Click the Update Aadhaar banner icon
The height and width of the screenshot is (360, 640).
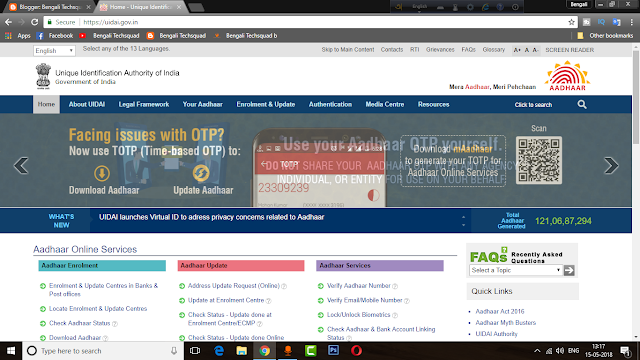pyautogui.click(x=201, y=173)
